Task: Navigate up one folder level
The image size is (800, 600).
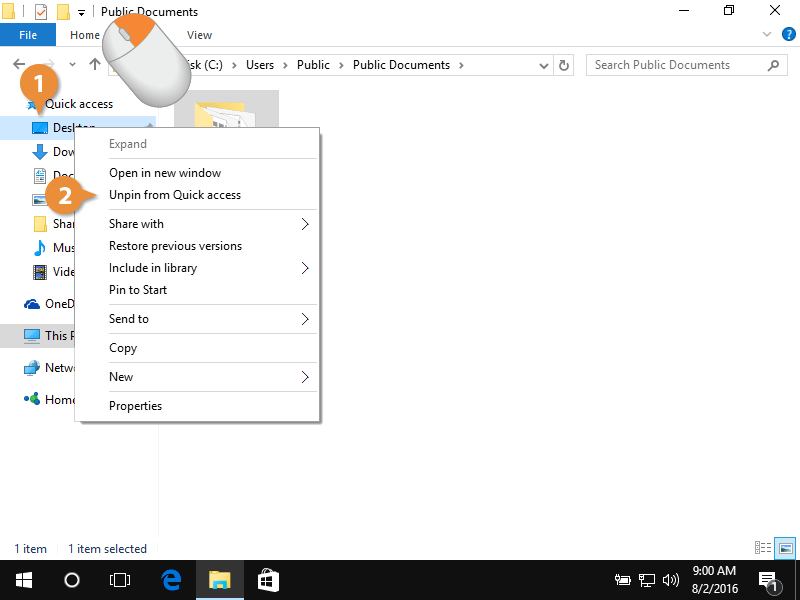Action: [94, 64]
